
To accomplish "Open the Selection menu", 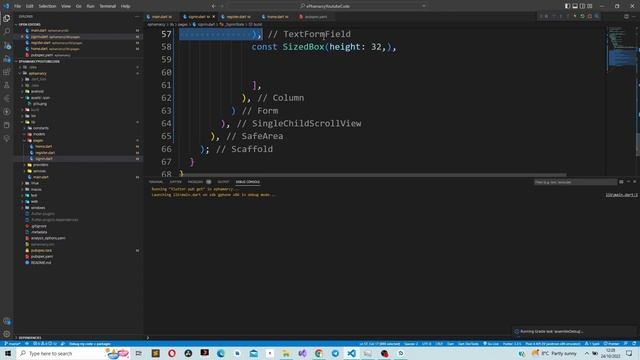I will click(47, 6).
